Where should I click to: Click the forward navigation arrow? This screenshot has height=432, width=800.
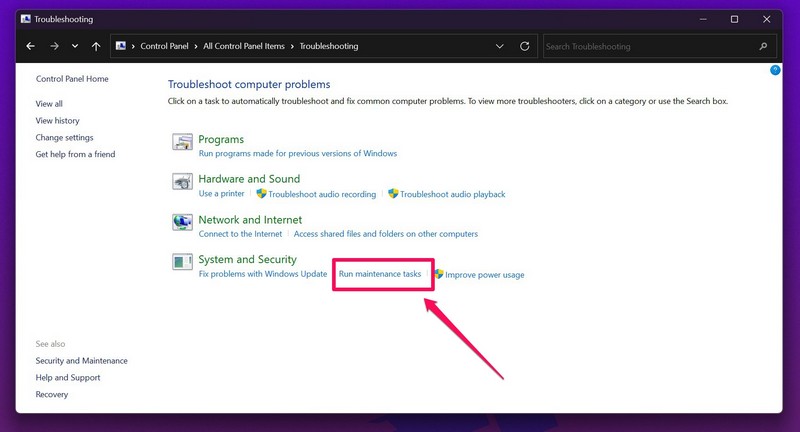click(x=54, y=46)
